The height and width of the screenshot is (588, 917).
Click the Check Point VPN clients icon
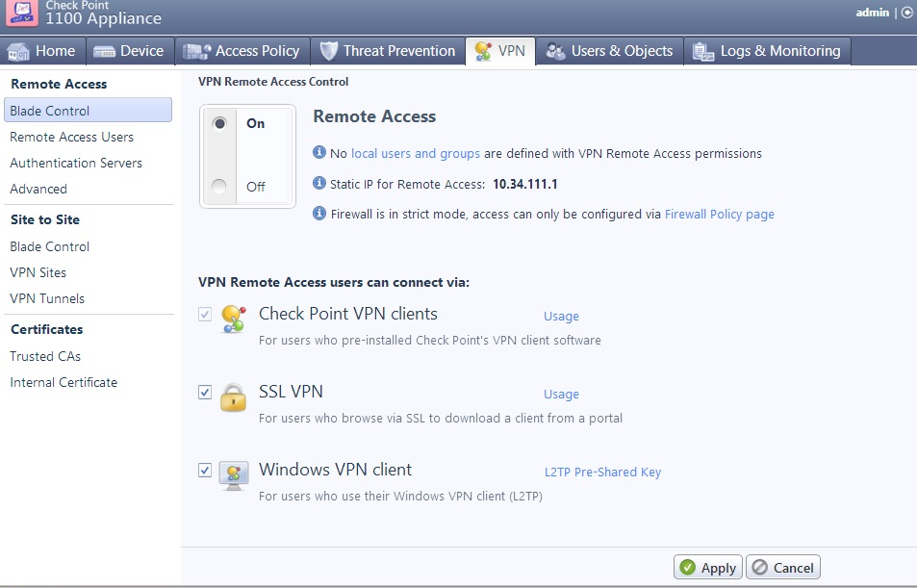point(233,320)
